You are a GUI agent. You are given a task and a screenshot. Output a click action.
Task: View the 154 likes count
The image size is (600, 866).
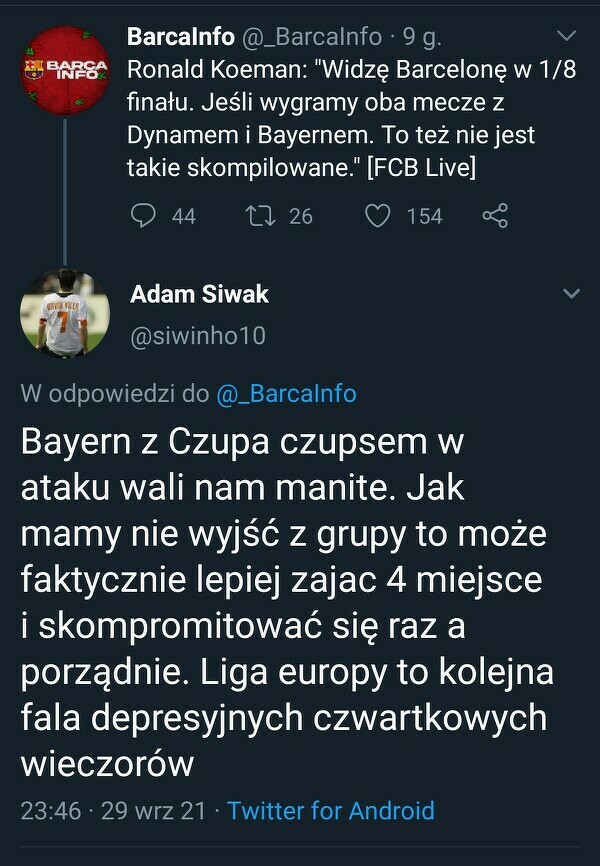tap(424, 216)
